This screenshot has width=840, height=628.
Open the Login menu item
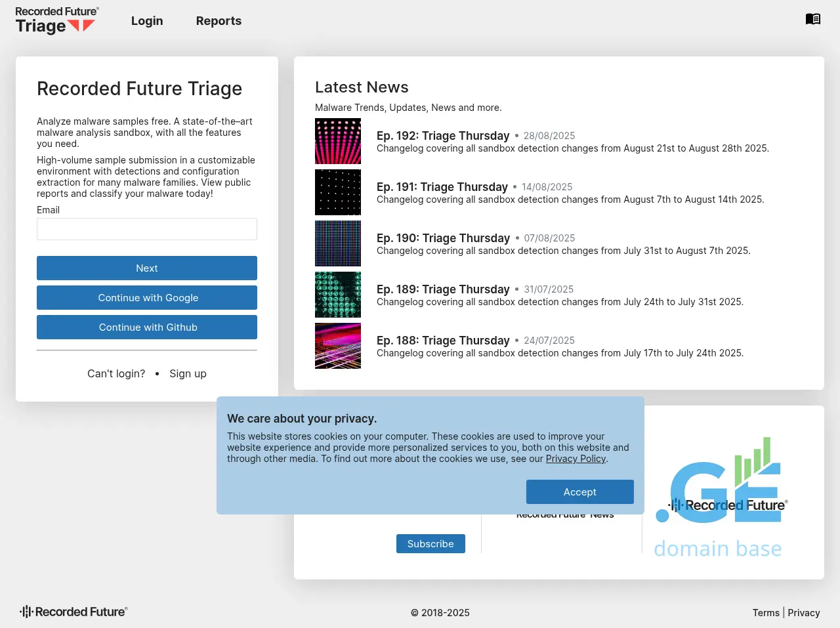pyautogui.click(x=147, y=21)
